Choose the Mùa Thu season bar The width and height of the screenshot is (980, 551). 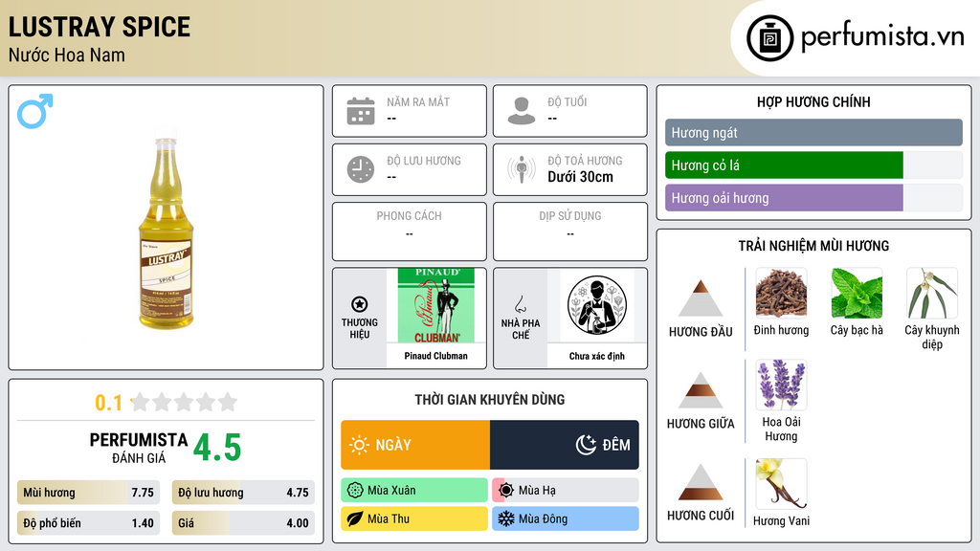click(x=414, y=518)
